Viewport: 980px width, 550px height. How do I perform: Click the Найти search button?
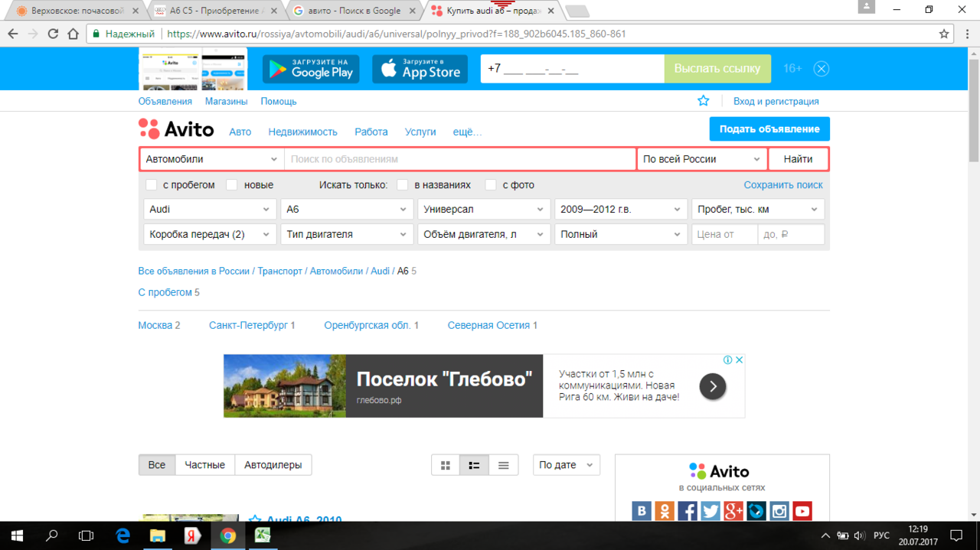pos(799,159)
